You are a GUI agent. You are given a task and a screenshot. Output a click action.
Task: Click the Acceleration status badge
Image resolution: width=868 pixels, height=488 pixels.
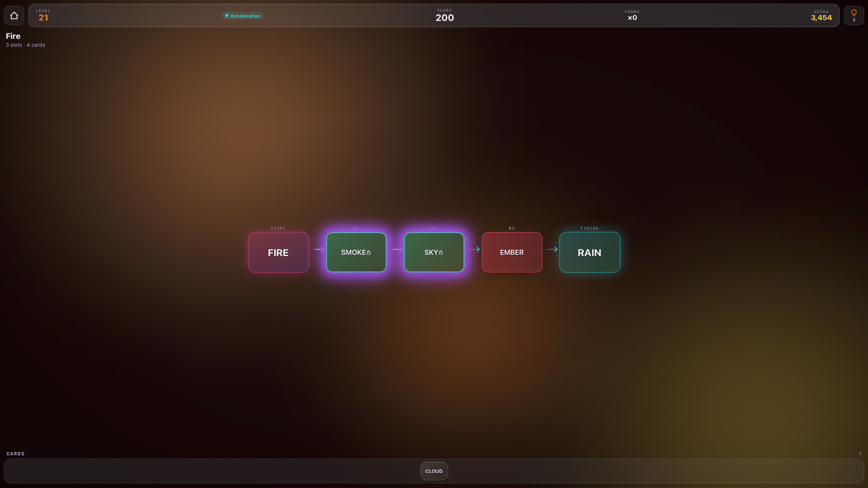[243, 16]
